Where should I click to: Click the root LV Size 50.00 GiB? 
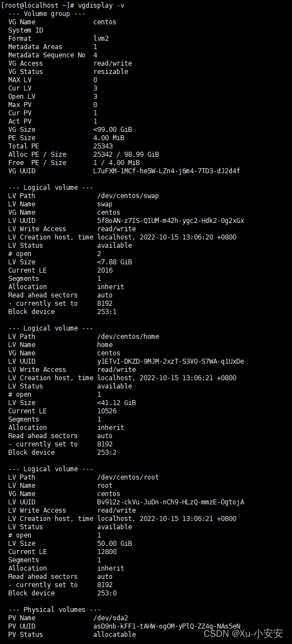pyautogui.click(x=115, y=544)
